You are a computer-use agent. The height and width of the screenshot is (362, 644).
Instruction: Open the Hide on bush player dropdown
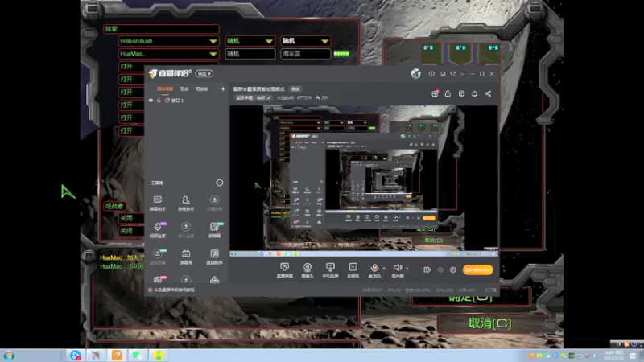tap(168, 41)
